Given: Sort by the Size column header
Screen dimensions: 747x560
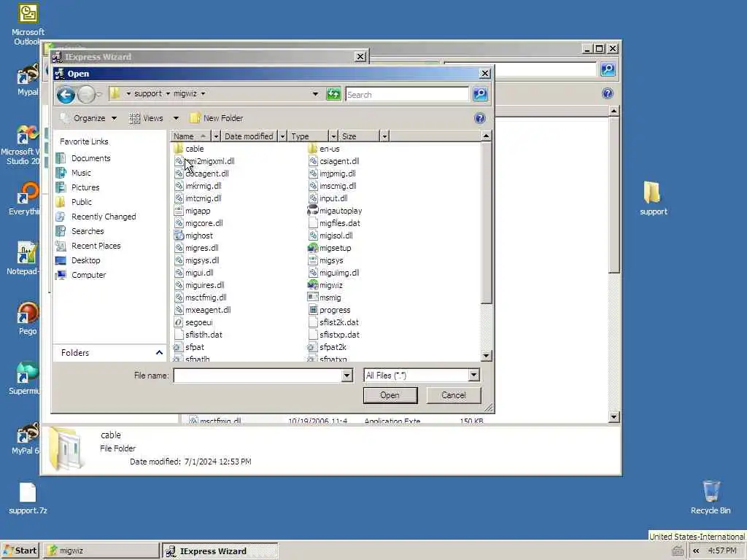Looking at the screenshot, I should pyautogui.click(x=359, y=136).
